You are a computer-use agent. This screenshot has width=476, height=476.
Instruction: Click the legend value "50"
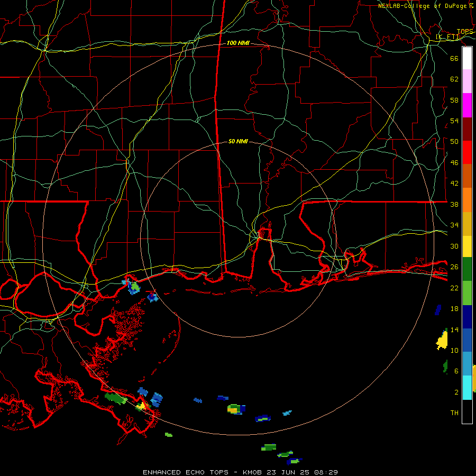coord(454,142)
